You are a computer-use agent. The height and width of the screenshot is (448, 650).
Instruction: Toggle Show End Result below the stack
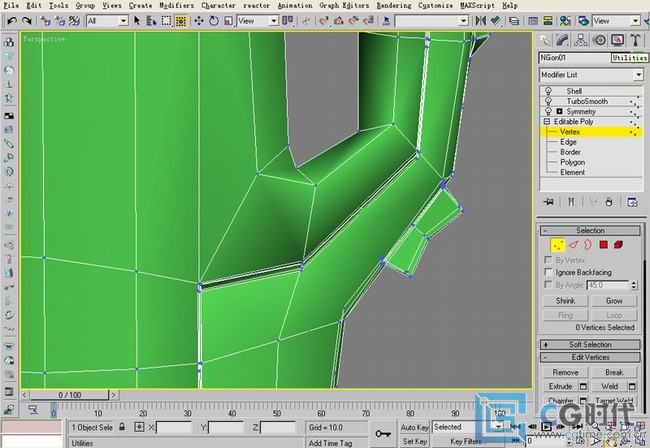coord(571,202)
